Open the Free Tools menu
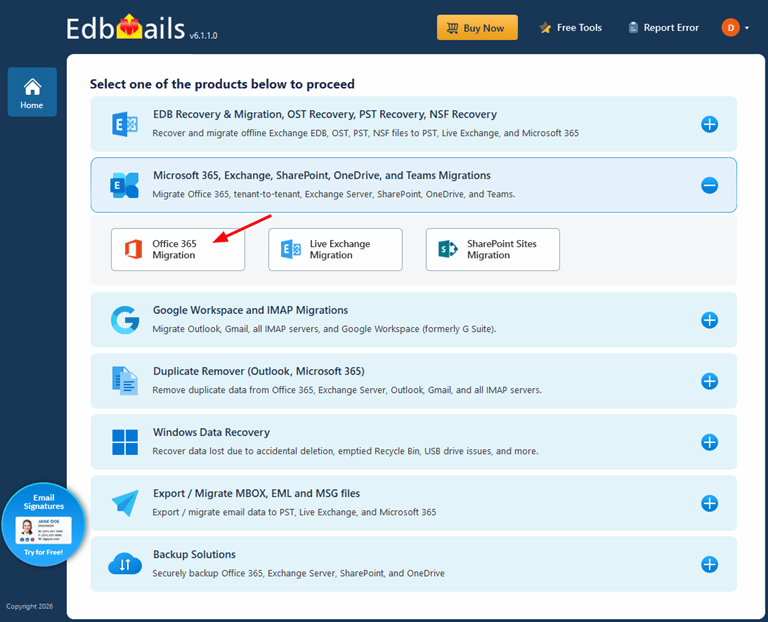768x622 pixels. pyautogui.click(x=571, y=28)
